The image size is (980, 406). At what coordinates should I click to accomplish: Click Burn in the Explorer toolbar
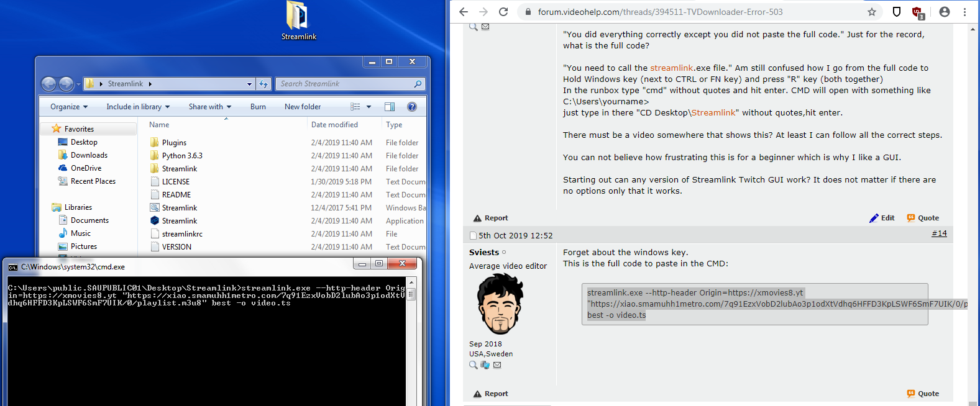coord(258,107)
